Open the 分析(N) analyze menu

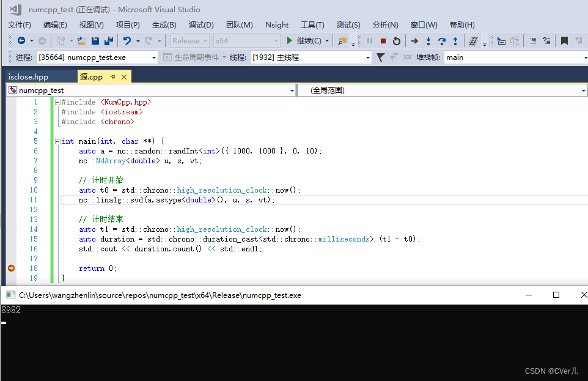[x=386, y=25]
